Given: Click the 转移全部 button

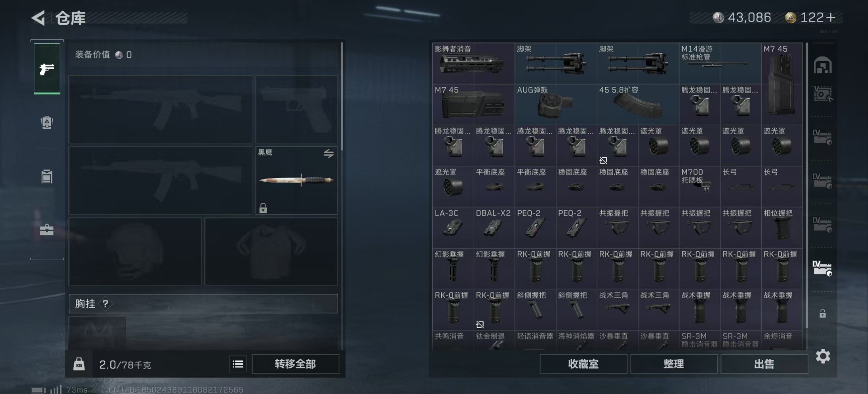Looking at the screenshot, I should tap(295, 364).
